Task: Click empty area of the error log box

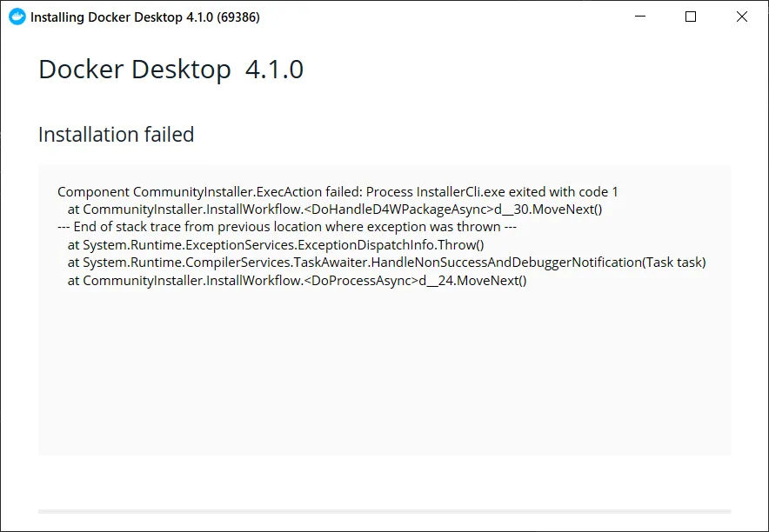Action: [384, 374]
